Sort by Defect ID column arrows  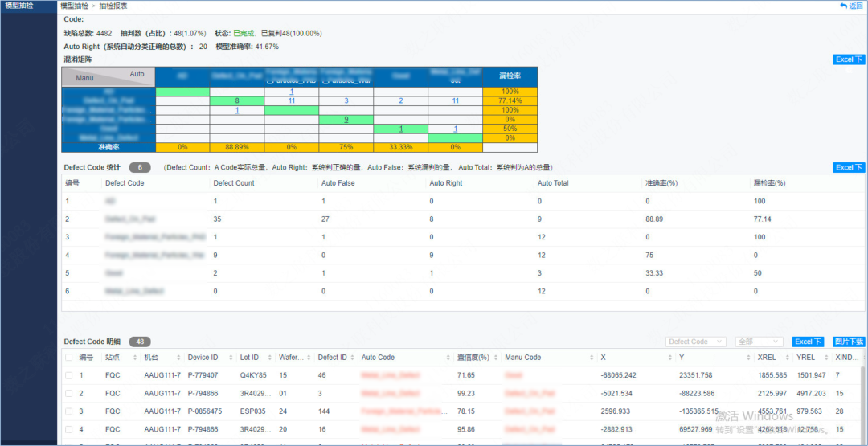(x=353, y=358)
